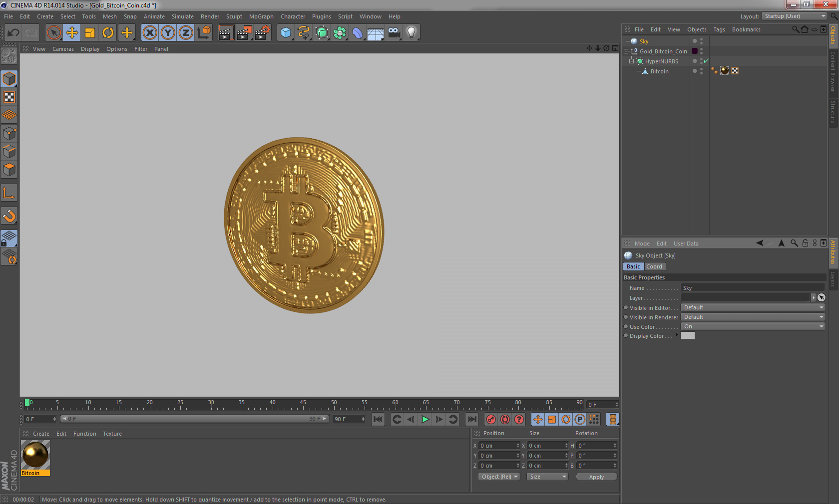Open the spline tools icon

click(304, 33)
